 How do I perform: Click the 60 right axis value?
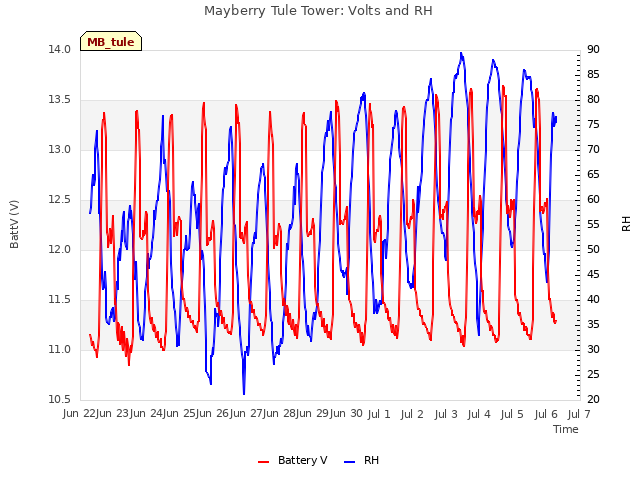(593, 200)
